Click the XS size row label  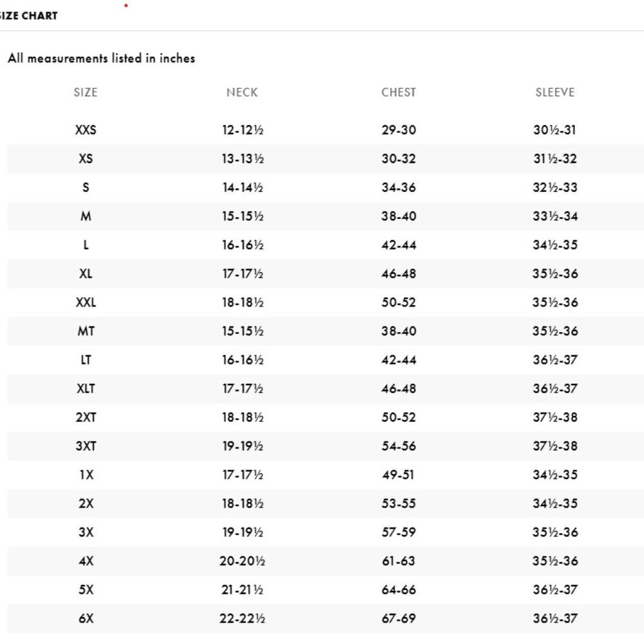click(x=86, y=158)
